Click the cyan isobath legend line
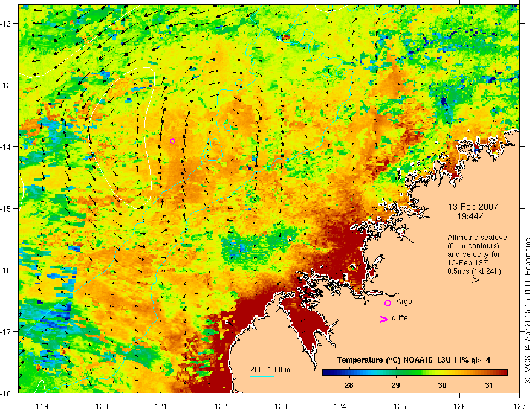Viewport: 532px width, 411px height. [x=262, y=376]
